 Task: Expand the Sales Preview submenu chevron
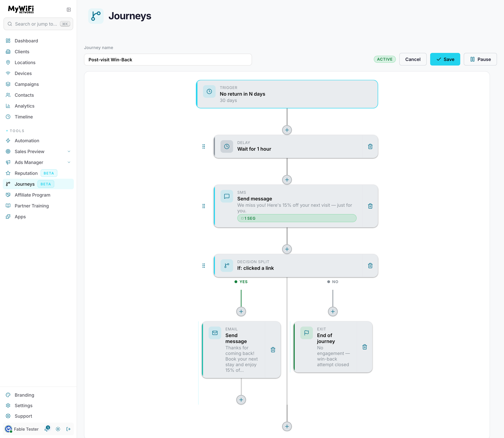pos(69,152)
